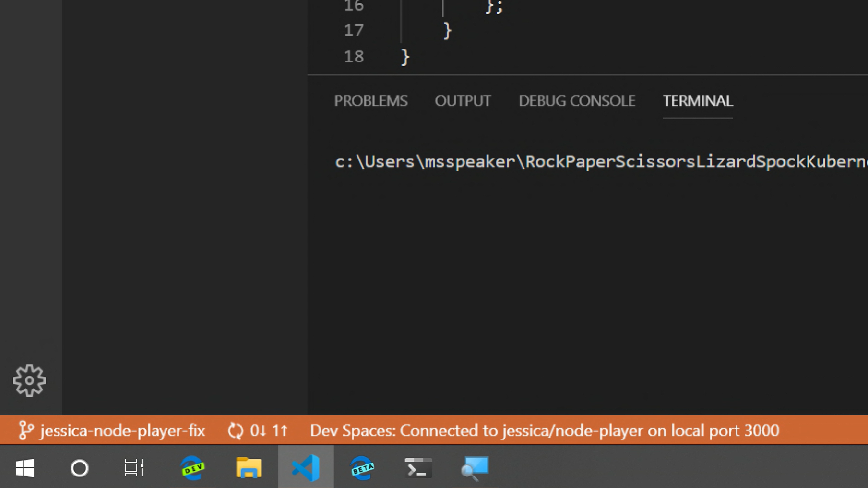The width and height of the screenshot is (868, 488).
Task: Open the Manage gear icon in activity bar
Action: pos(29,380)
